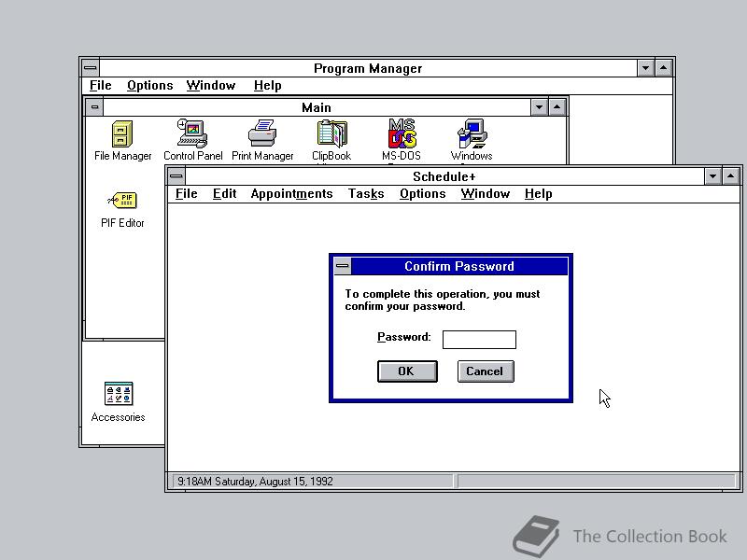Open the Tasks menu in Schedule+
The image size is (747, 560).
[x=366, y=194]
